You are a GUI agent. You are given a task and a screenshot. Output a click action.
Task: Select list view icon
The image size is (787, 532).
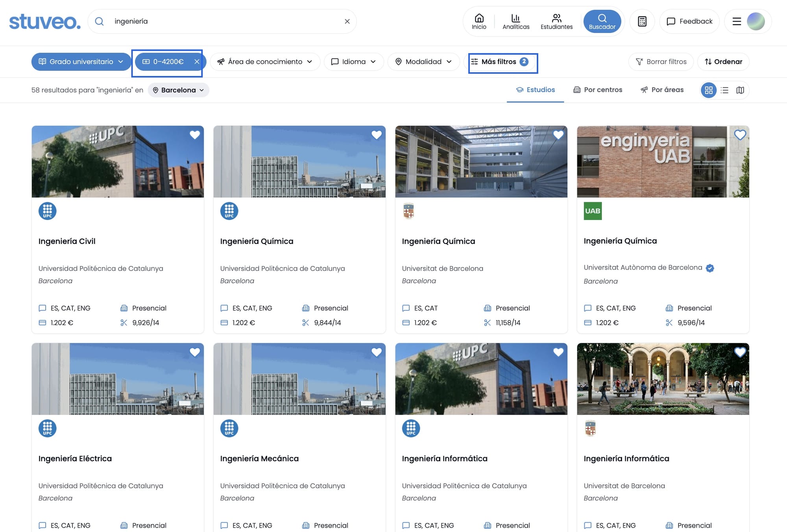pyautogui.click(x=724, y=90)
